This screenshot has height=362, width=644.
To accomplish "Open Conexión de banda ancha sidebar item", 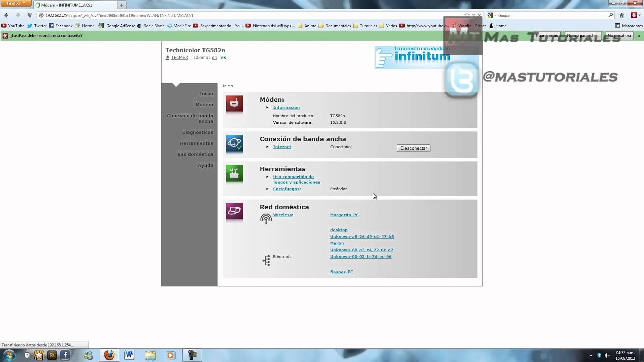I will (190, 118).
